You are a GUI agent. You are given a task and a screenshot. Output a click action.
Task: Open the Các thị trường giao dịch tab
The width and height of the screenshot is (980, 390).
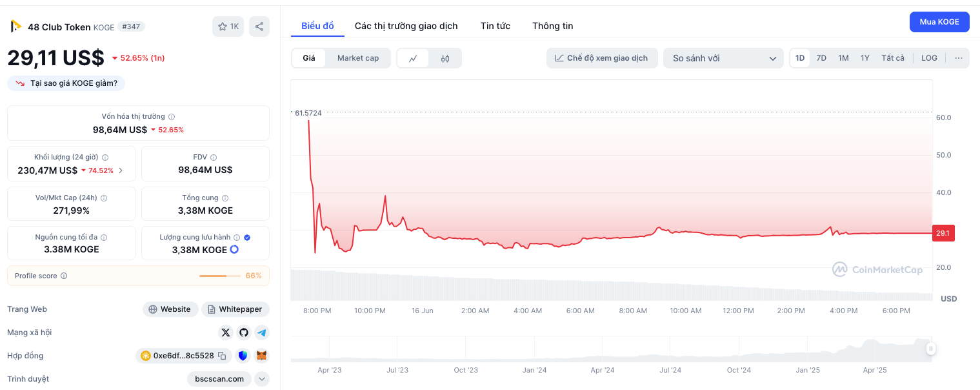[x=406, y=26]
